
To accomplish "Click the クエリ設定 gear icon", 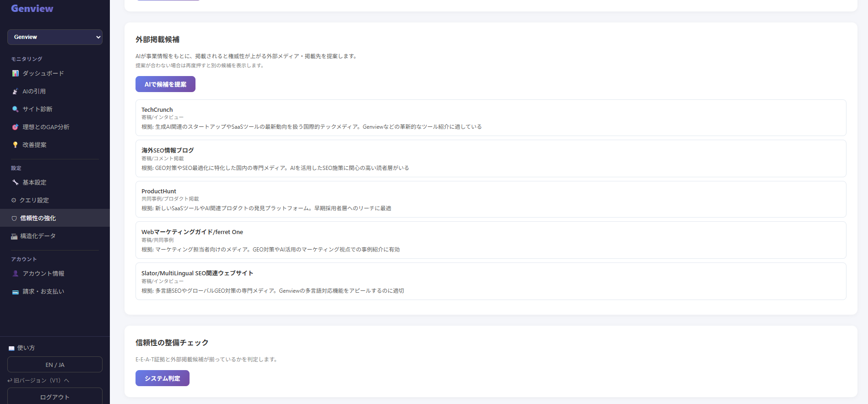I will tap(14, 200).
